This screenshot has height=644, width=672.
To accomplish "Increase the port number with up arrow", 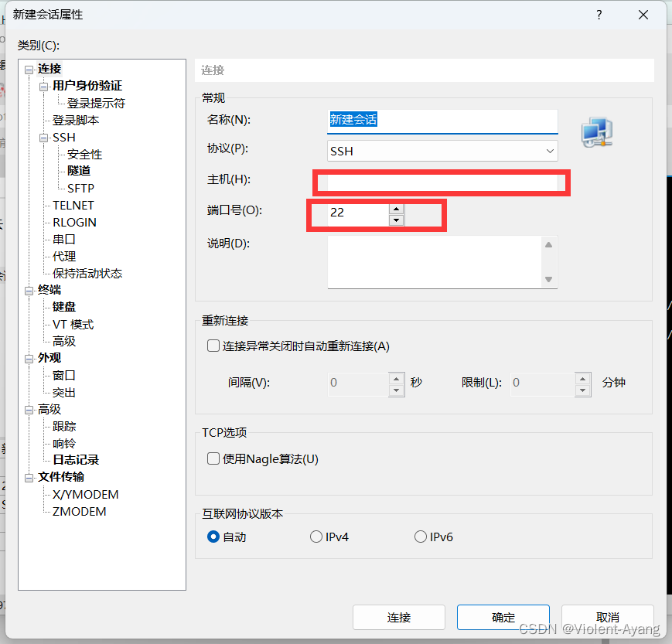I will coord(397,208).
